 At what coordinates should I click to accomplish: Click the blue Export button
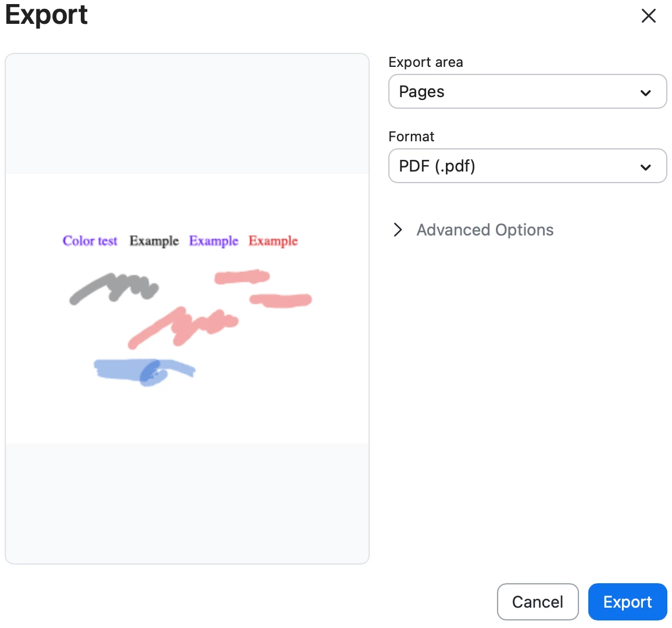627,601
